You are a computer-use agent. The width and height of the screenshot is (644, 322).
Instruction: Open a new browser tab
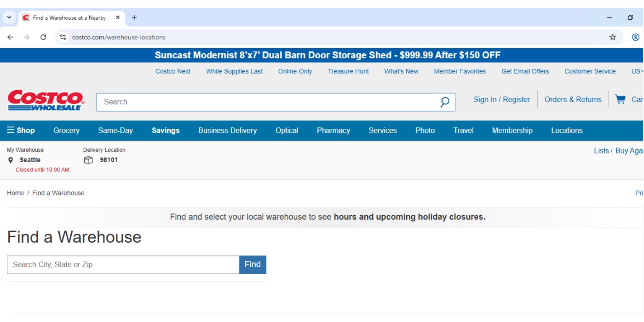click(134, 18)
